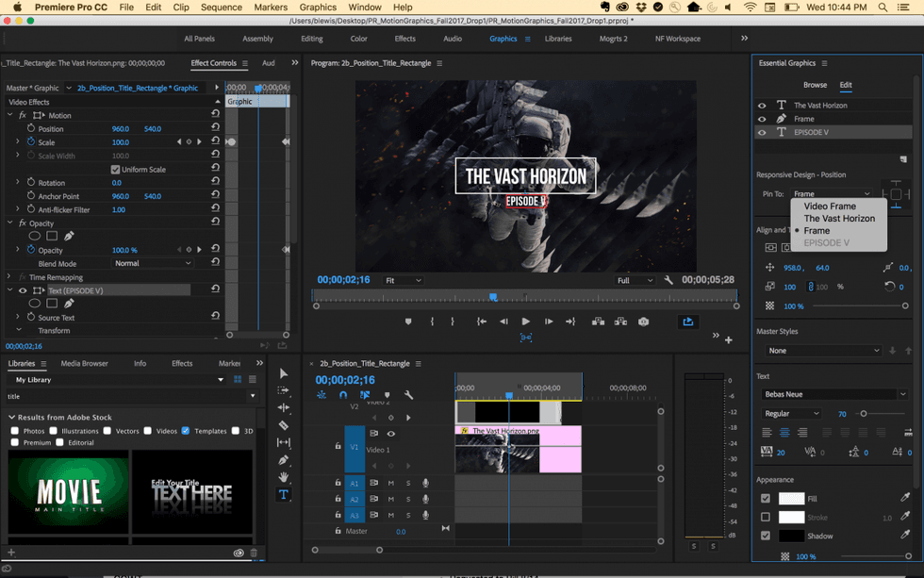
Task: Click MOVIE main title template thumbnail
Action: pyautogui.click(x=68, y=492)
